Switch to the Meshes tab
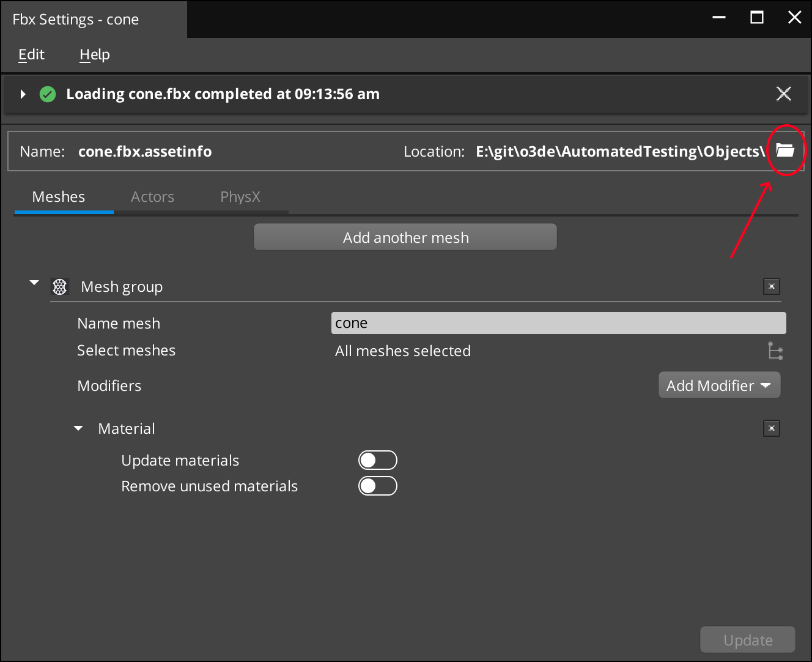 (x=59, y=197)
